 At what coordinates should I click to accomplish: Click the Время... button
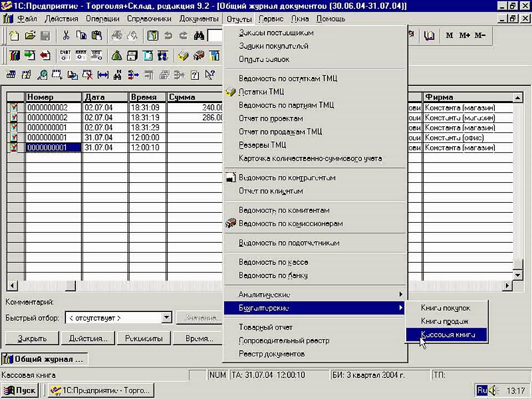(x=198, y=338)
